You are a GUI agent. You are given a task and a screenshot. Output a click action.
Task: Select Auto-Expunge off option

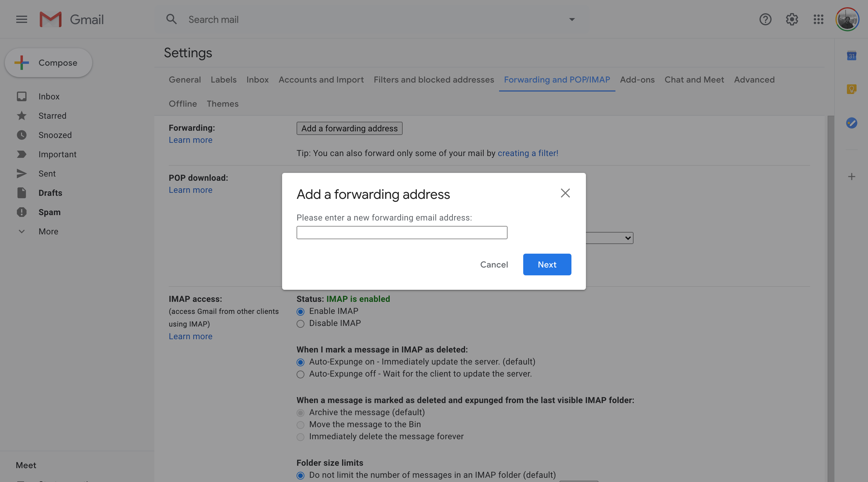click(x=300, y=374)
